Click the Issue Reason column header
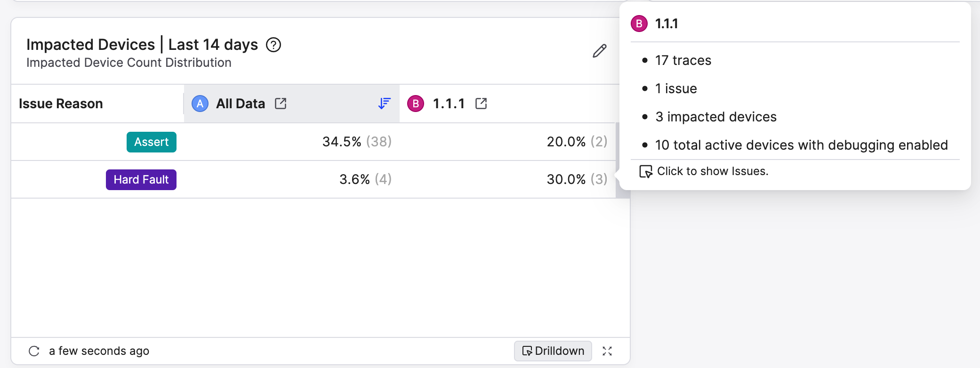Screen dimensions: 980x368 click(x=61, y=104)
